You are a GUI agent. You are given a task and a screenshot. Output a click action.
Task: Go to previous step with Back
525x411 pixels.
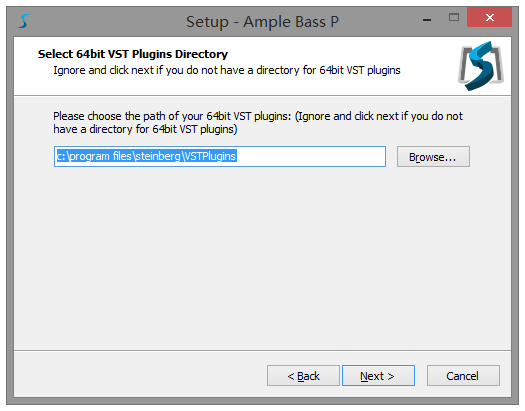pyautogui.click(x=303, y=376)
